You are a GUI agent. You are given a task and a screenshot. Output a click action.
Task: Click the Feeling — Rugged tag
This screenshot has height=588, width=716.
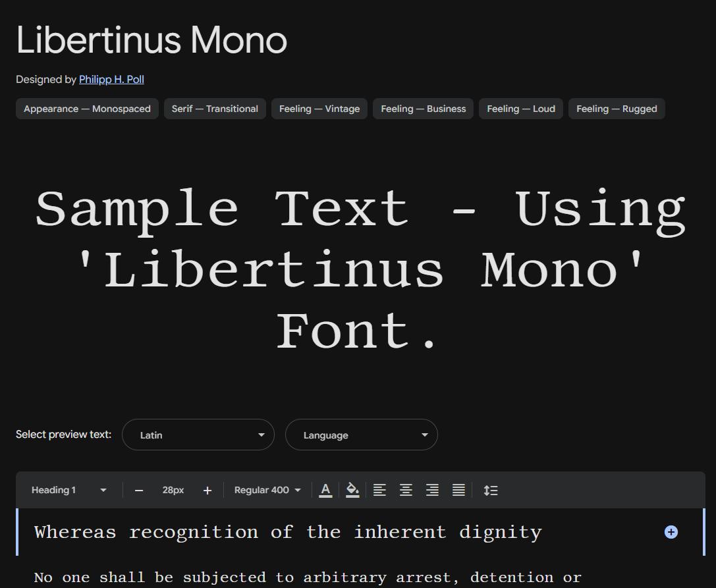(x=617, y=109)
